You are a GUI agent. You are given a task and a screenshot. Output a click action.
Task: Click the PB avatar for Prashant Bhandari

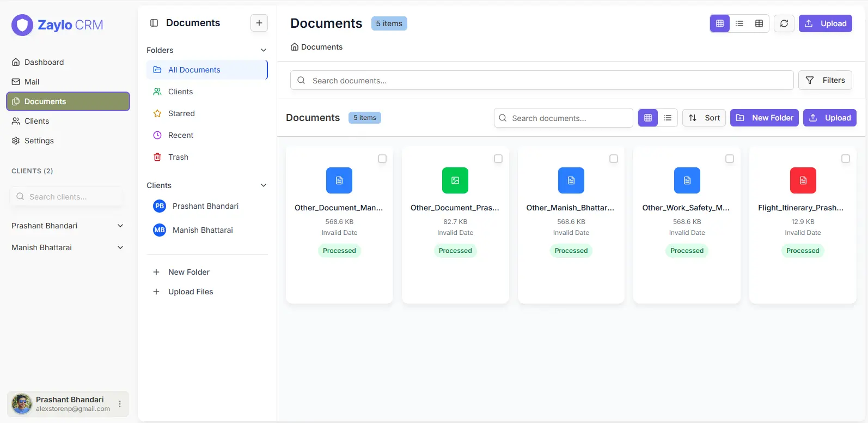(160, 206)
